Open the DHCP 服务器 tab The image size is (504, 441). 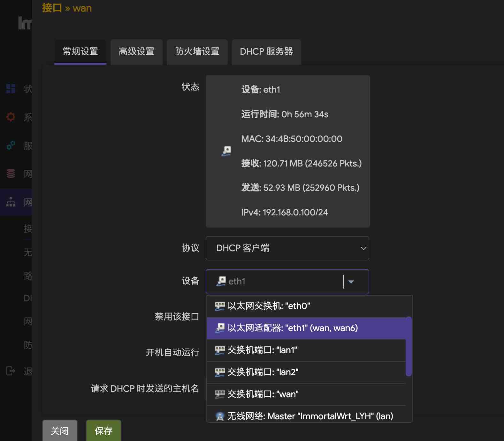(x=266, y=51)
